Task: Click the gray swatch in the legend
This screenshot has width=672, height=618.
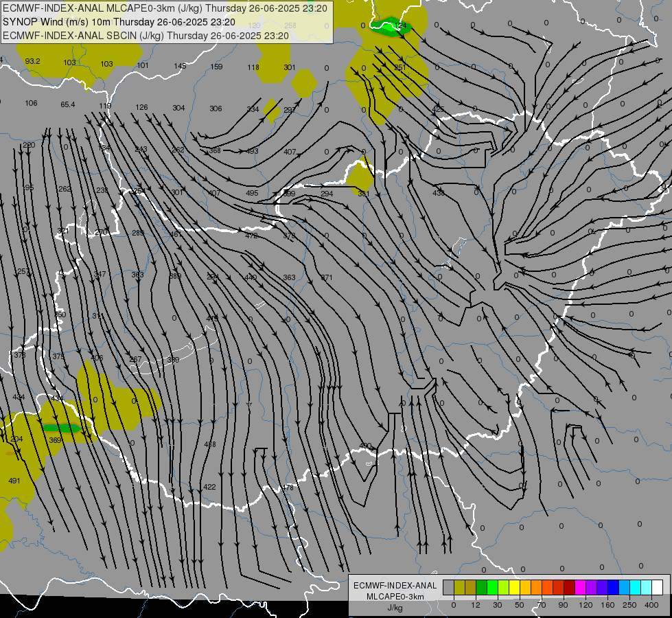Action: click(x=449, y=587)
